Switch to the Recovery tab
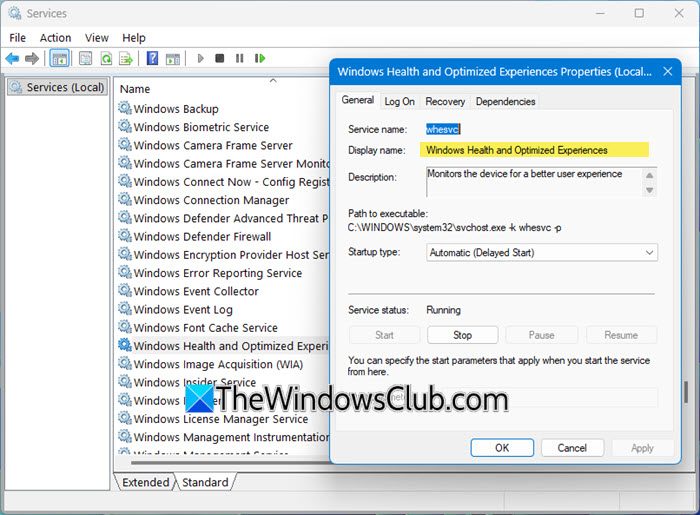Image resolution: width=700 pixels, height=515 pixels. point(445,102)
